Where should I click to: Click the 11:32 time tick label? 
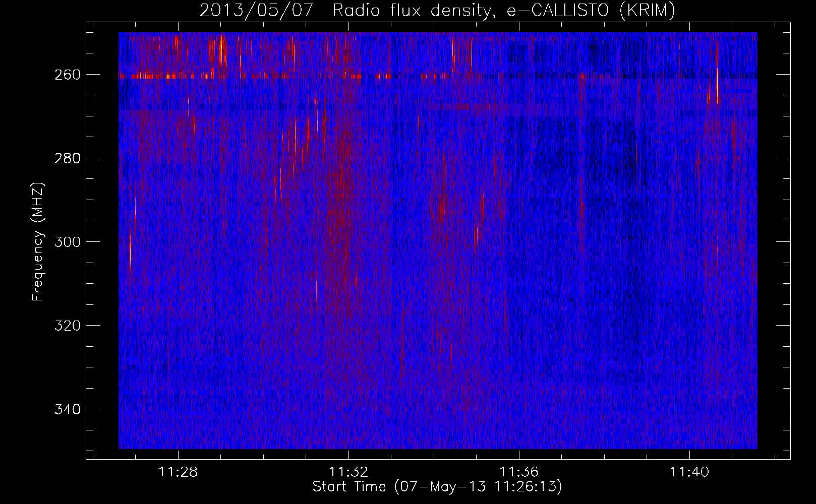coord(348,472)
